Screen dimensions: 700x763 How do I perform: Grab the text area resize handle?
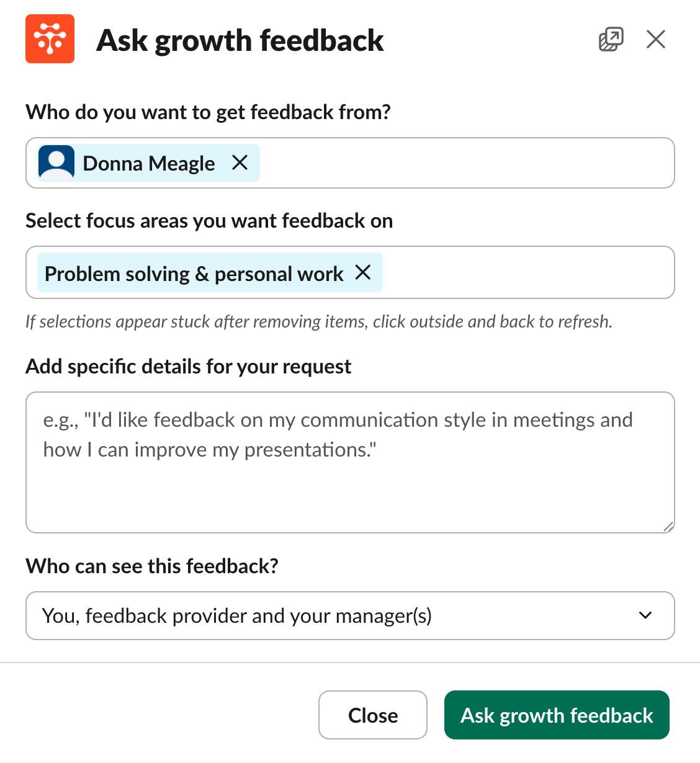[x=668, y=527]
